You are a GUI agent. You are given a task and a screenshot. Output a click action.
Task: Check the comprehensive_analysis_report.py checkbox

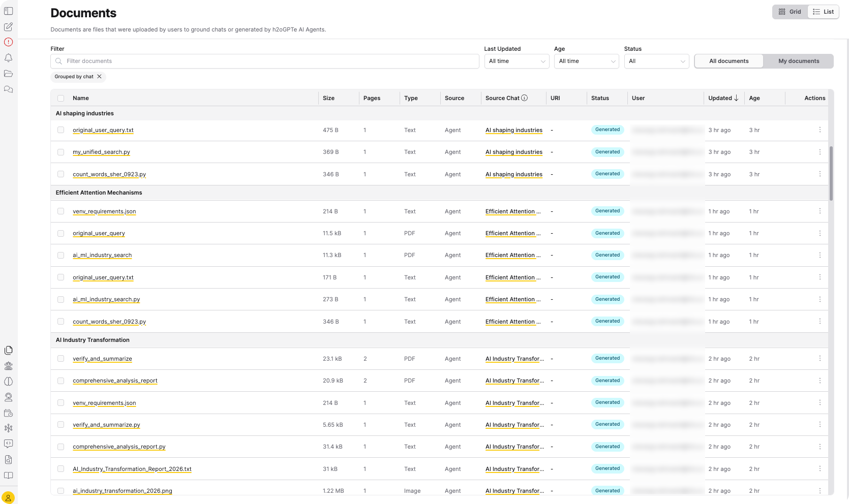61,447
